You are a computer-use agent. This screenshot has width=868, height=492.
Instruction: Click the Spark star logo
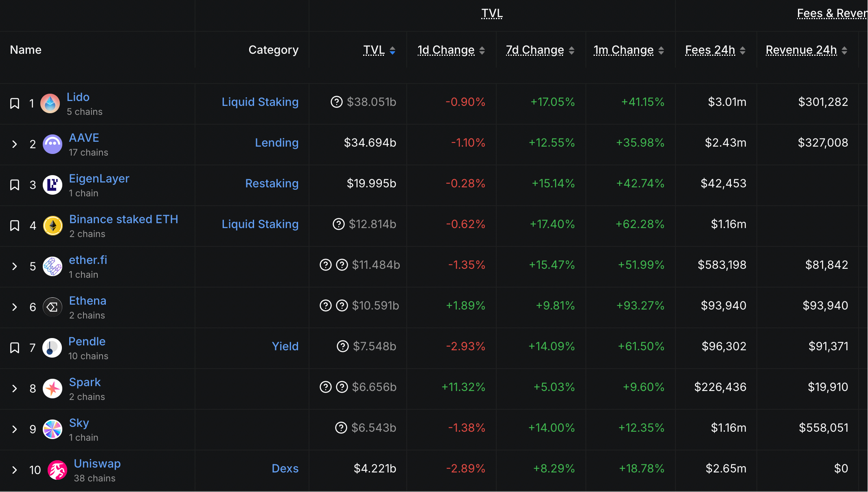click(53, 389)
